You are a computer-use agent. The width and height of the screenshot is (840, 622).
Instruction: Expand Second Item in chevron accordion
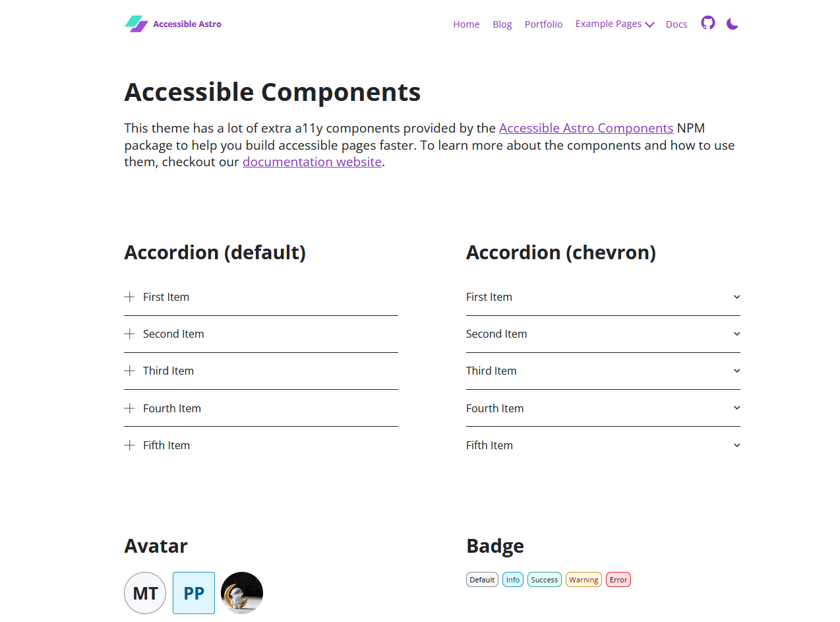[603, 334]
